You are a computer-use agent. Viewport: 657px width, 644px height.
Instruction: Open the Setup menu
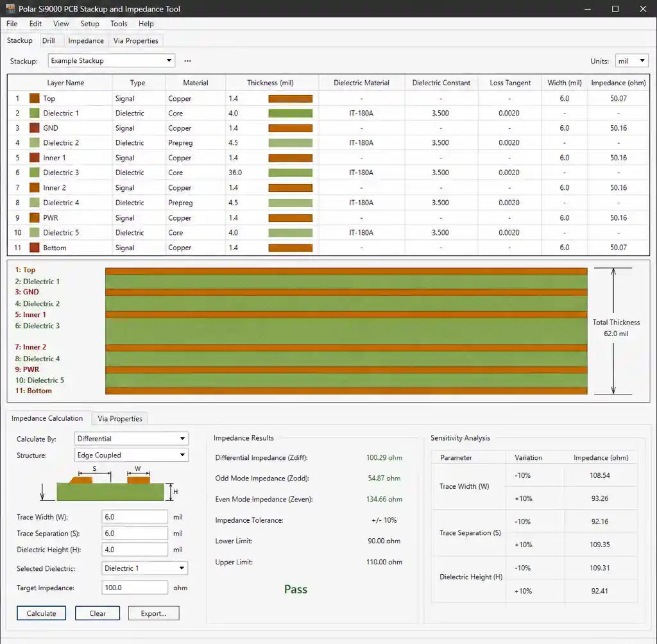(90, 24)
